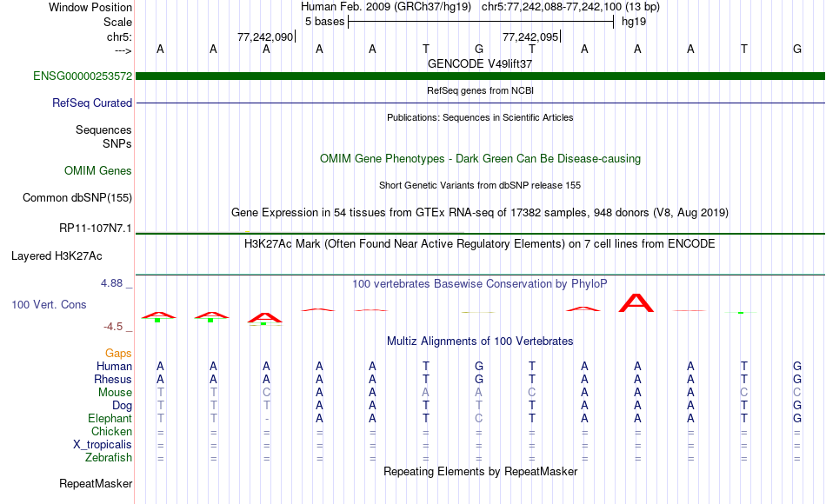Click the 77,242,095 position marker

[530, 36]
